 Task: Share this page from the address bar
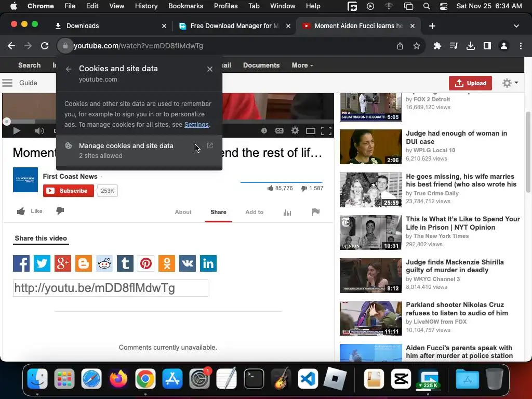400,46
